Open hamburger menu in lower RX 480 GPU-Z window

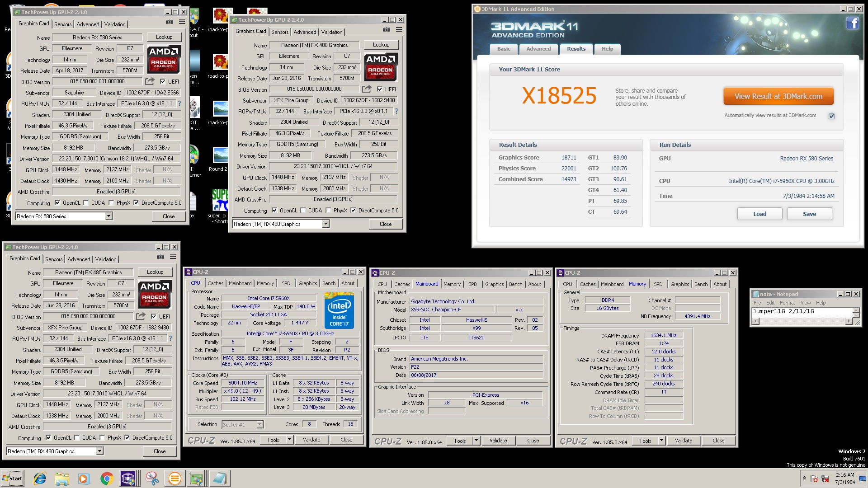point(173,257)
